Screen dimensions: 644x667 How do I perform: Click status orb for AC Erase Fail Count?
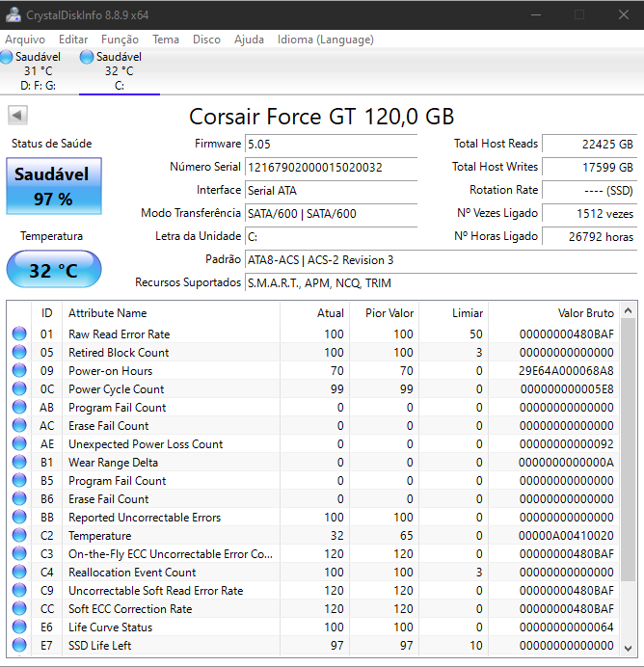click(x=19, y=425)
